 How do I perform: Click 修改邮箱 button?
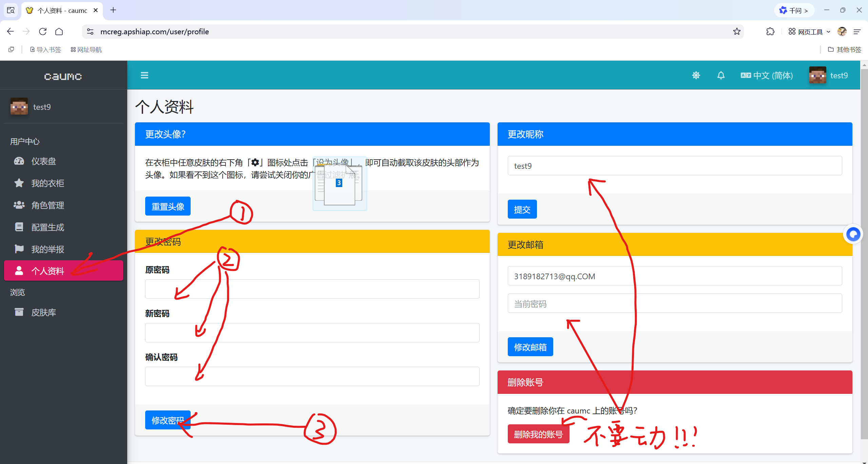click(x=530, y=347)
